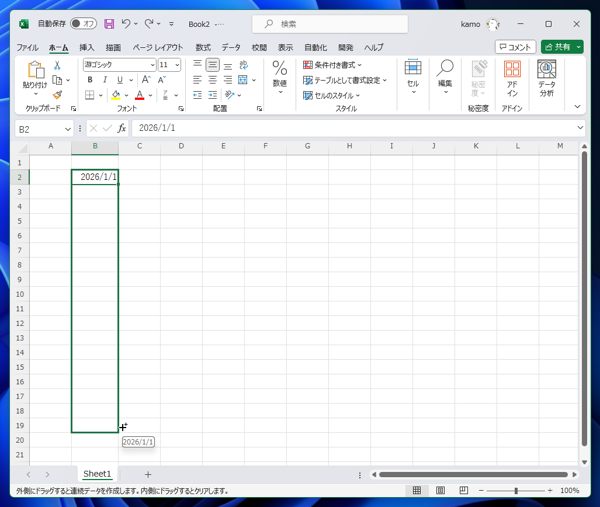Click the wrap text icon
Image resolution: width=600 pixels, height=507 pixels.
pyautogui.click(x=243, y=65)
